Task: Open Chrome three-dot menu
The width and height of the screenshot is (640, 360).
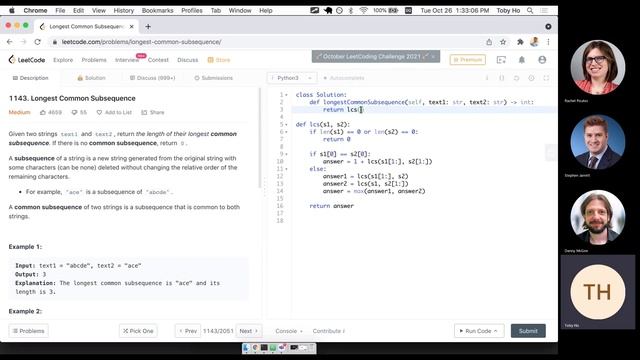Action: click(548, 42)
